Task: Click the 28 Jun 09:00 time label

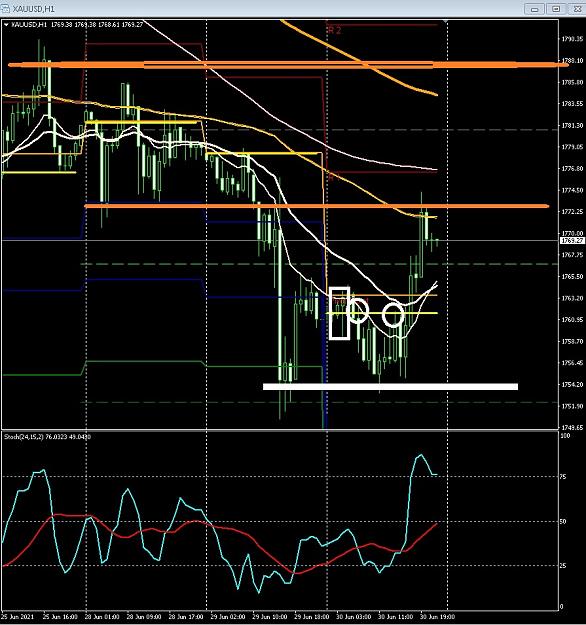Action: point(143,617)
